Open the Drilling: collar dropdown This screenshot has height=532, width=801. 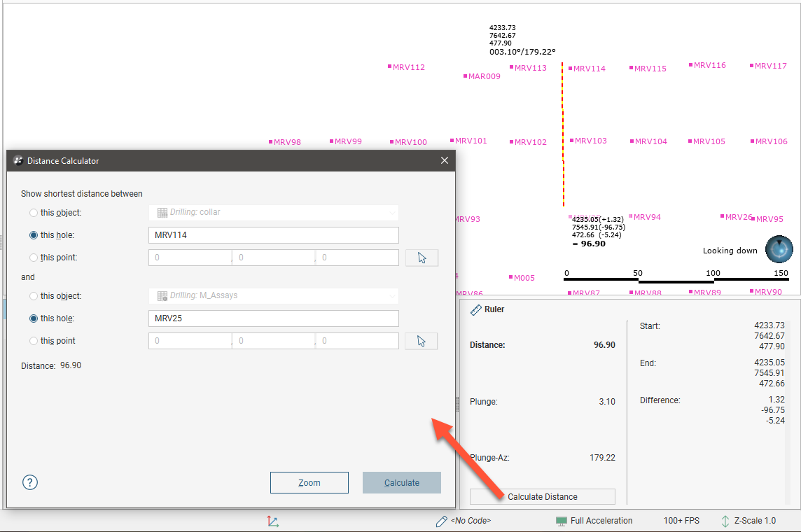pyautogui.click(x=274, y=213)
